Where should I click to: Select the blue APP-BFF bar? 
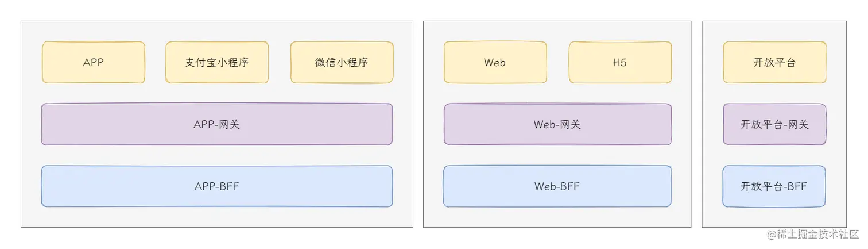(x=217, y=186)
